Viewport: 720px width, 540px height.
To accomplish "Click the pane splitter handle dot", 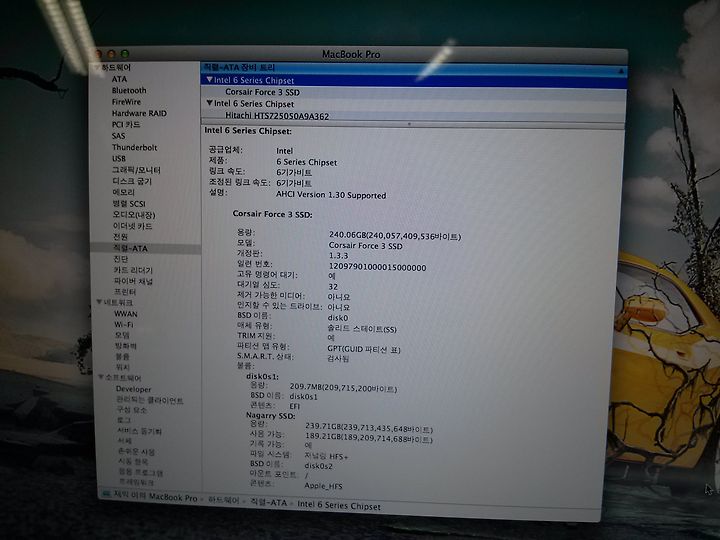I will [409, 124].
